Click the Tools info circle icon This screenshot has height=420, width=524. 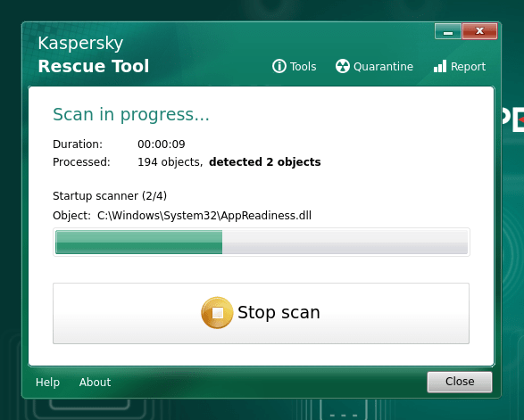click(x=279, y=66)
